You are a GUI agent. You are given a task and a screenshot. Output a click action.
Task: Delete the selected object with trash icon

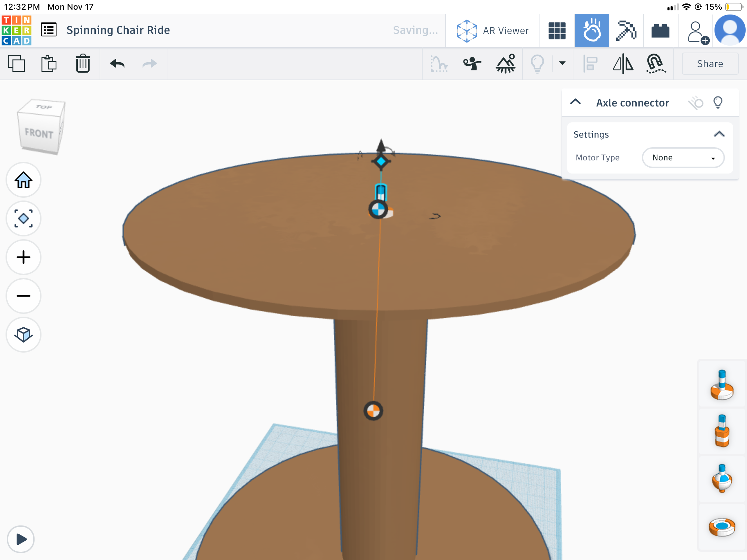tap(83, 64)
